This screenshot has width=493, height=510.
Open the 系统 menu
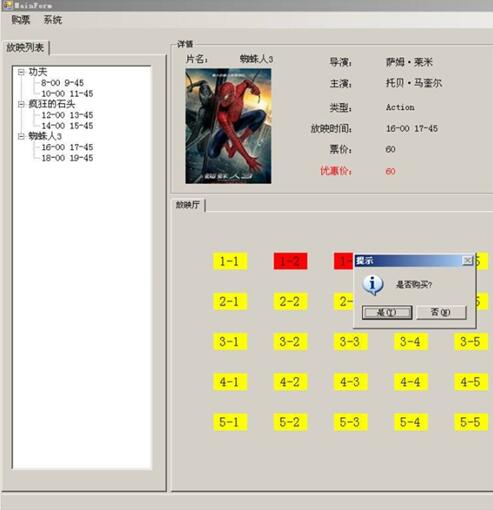point(53,20)
